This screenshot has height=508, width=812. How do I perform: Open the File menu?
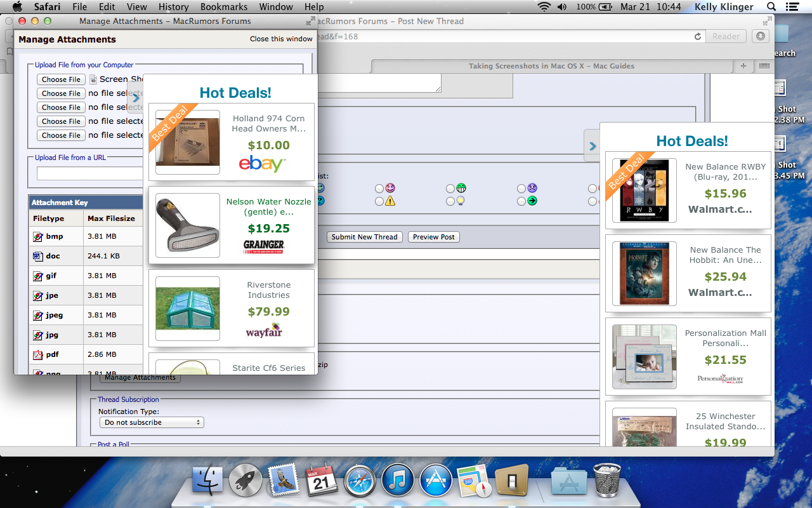(x=80, y=7)
